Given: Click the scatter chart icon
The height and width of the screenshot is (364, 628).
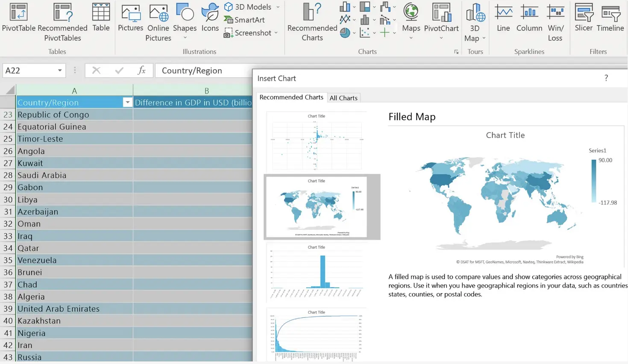Looking at the screenshot, I should (x=365, y=32).
